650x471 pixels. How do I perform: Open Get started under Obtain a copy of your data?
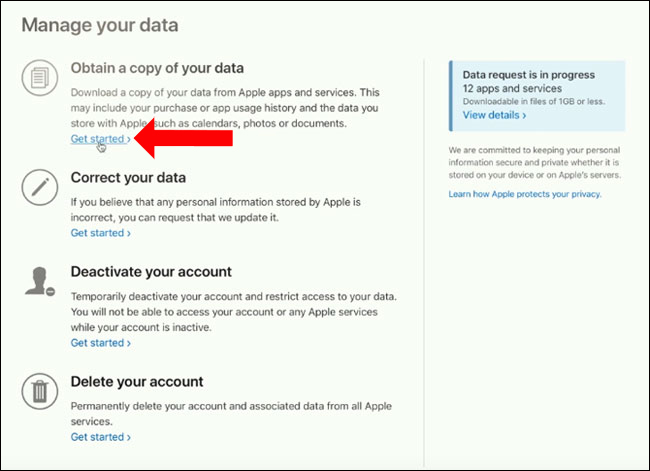[x=100, y=139]
